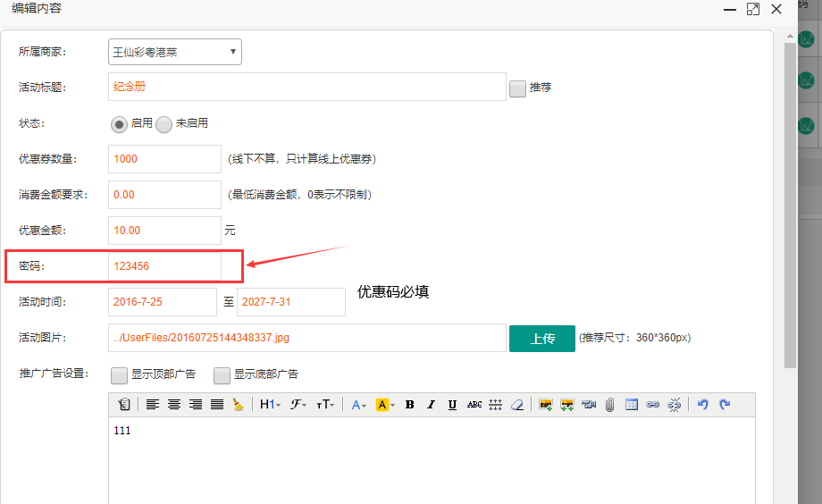Open the yellow text highlight color picker
This screenshot has width=822, height=504.
(x=385, y=405)
